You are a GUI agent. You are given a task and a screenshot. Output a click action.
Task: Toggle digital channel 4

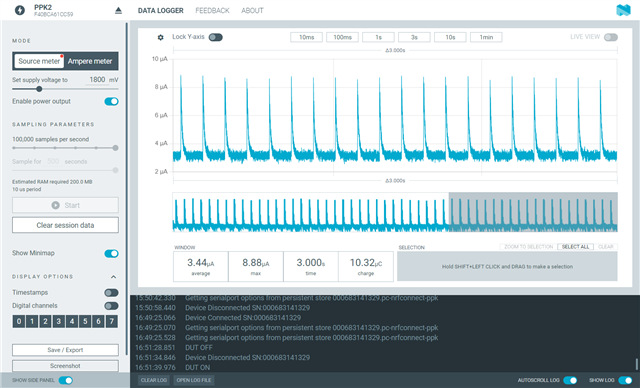click(x=72, y=321)
